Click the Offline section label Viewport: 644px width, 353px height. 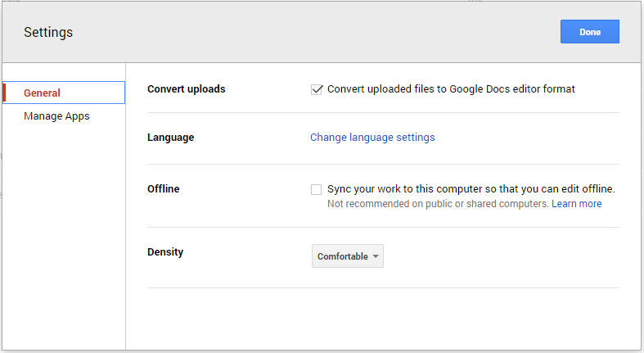pyautogui.click(x=163, y=189)
